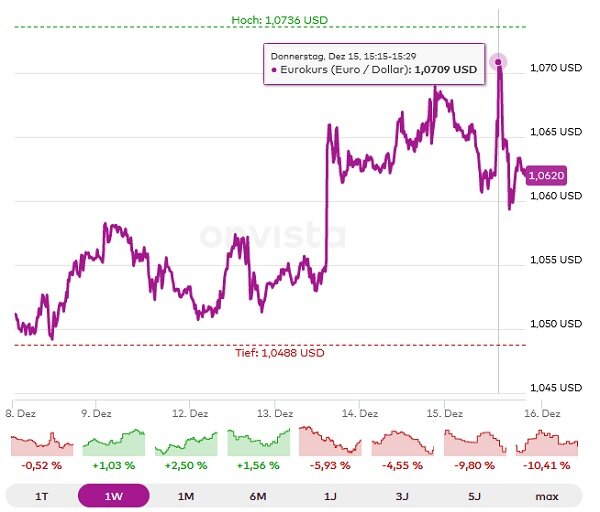Image resolution: width=600 pixels, height=512 pixels.
Task: Click the highlighted data point marker on chart
Action: (x=498, y=62)
